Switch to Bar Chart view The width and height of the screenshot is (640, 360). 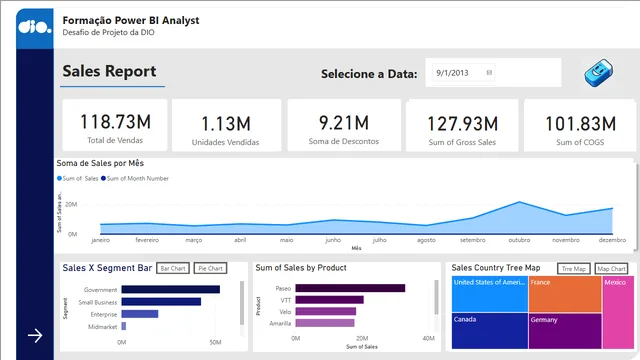coord(173,268)
